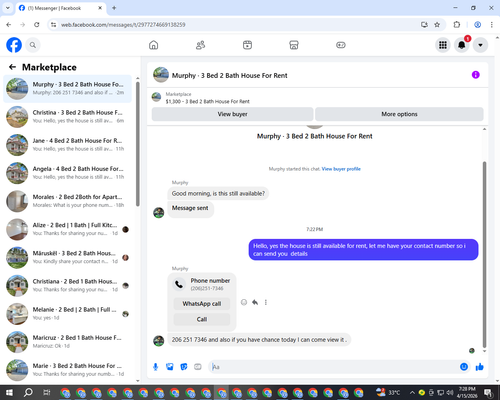Screen dimensions: 500x400
Task: Click the WhatsApp call button
Action: click(202, 304)
